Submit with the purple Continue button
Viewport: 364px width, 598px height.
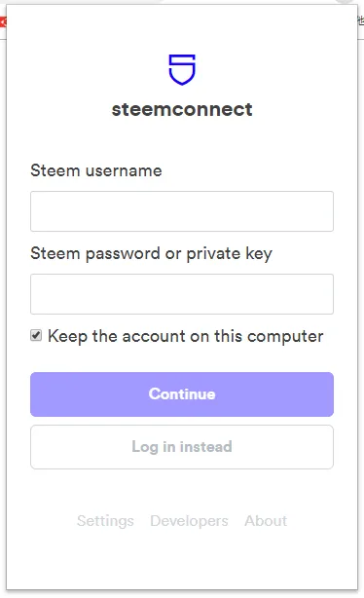[182, 394]
